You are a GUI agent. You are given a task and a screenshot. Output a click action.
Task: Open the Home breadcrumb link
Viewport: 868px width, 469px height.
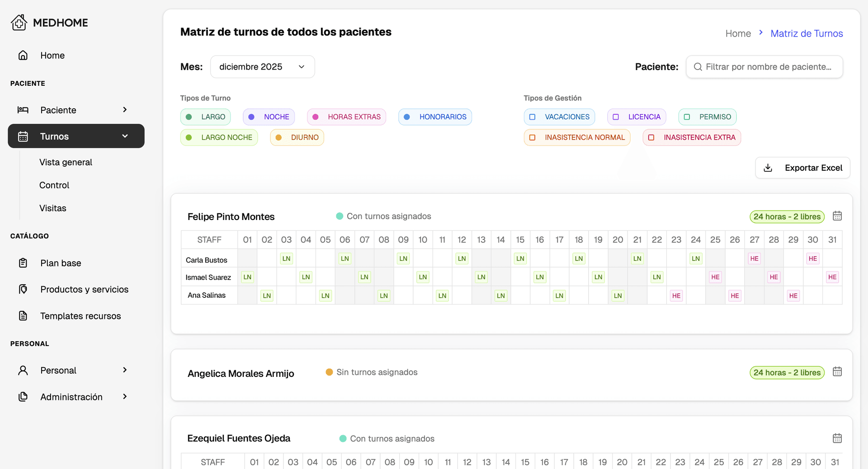coord(738,33)
